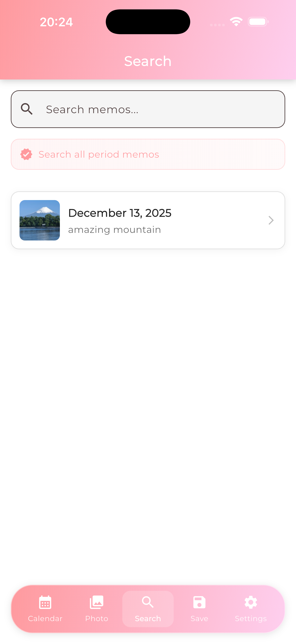
Task: Tap the Mount Fuji photo thumbnail
Action: (40, 220)
